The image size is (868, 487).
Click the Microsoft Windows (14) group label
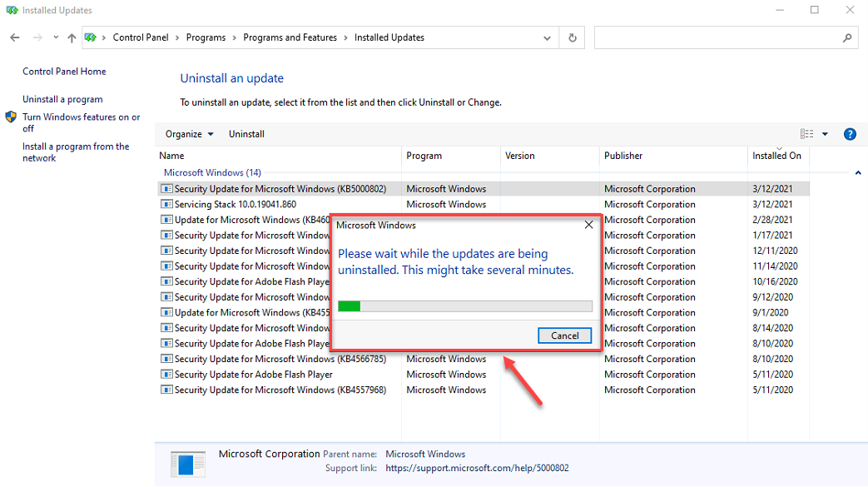(x=212, y=173)
